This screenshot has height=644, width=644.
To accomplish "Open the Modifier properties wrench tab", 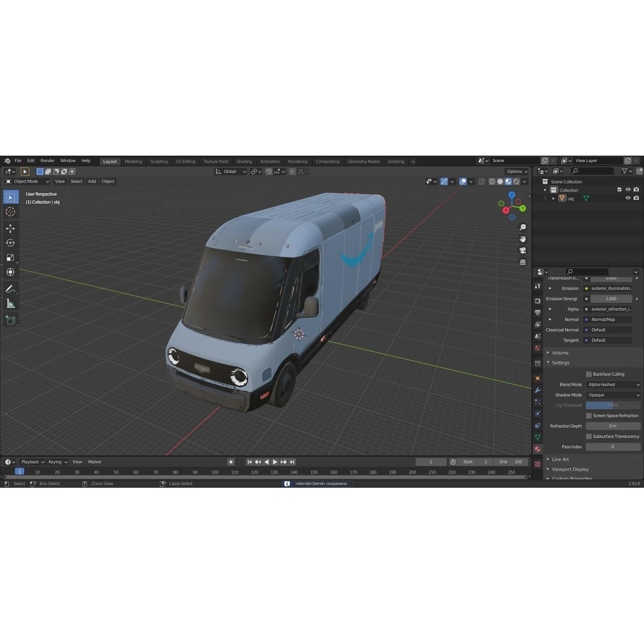I will click(538, 390).
